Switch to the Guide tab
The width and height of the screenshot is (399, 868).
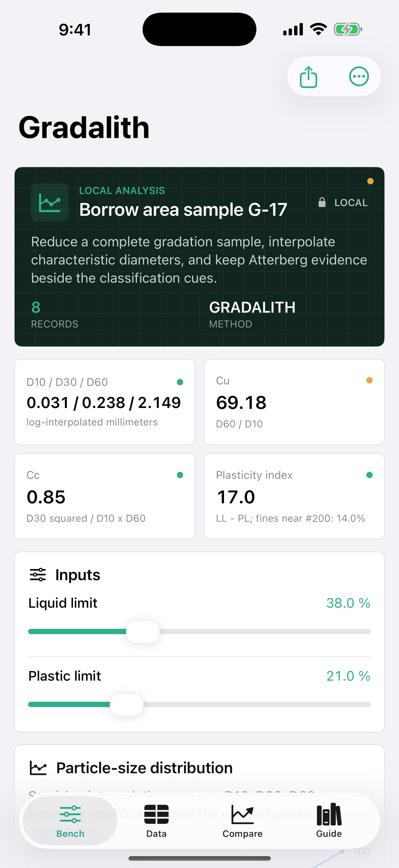coord(329,821)
